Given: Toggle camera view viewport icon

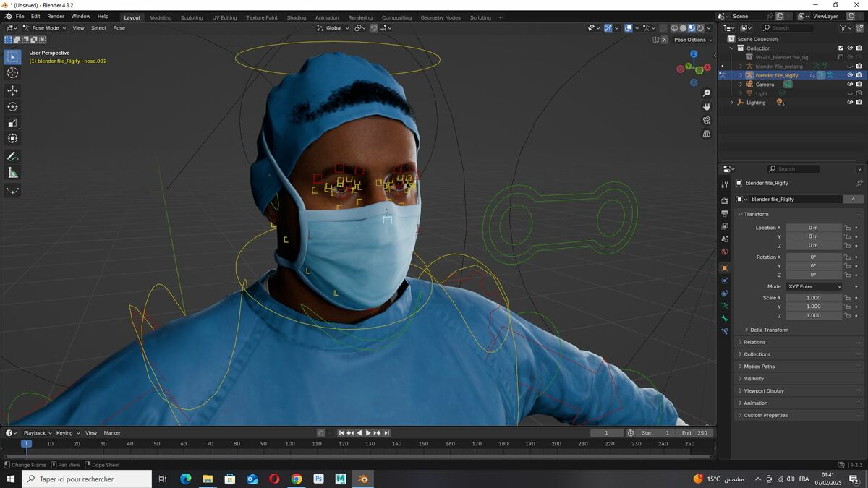Looking at the screenshot, I should pos(707,120).
